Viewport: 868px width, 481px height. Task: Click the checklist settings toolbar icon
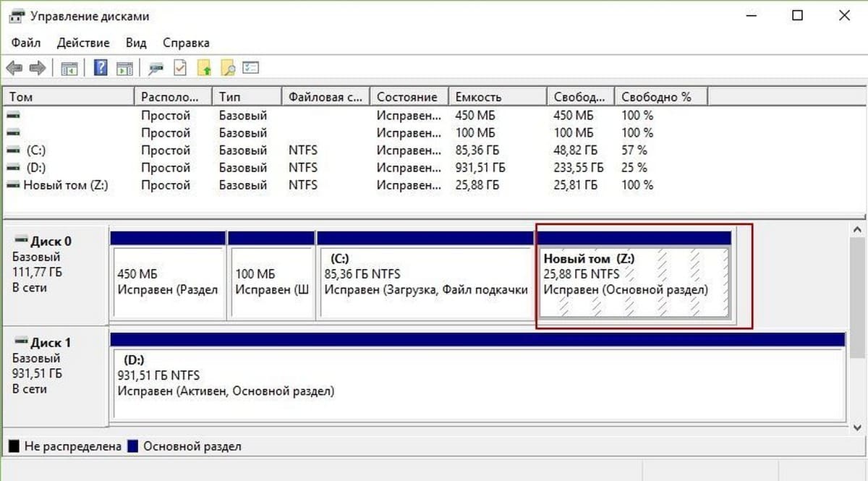pyautogui.click(x=251, y=68)
